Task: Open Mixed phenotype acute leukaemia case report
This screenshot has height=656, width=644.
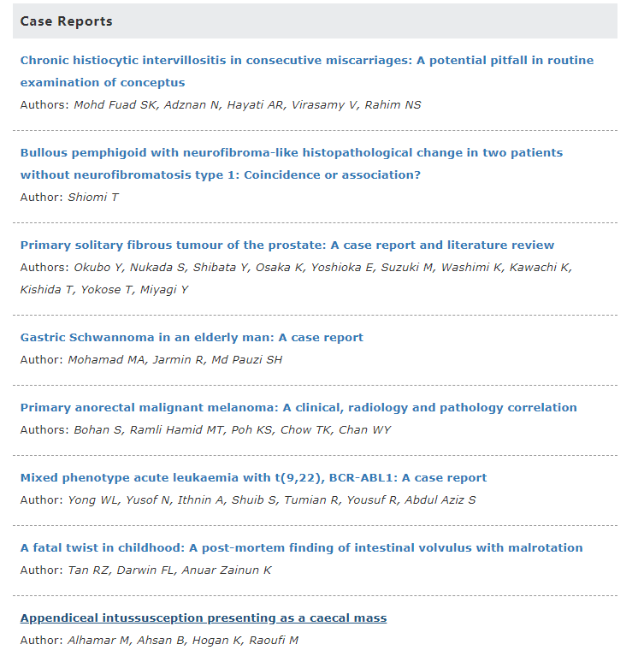Action: (x=253, y=478)
